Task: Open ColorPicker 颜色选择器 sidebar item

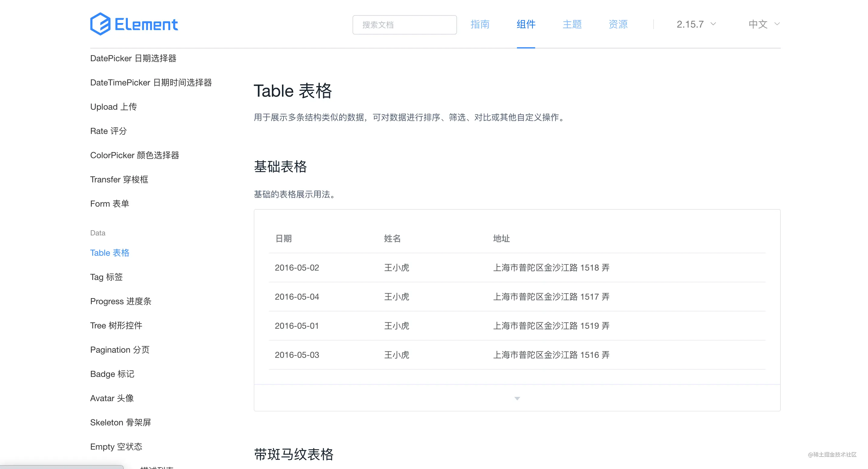Action: (x=134, y=155)
